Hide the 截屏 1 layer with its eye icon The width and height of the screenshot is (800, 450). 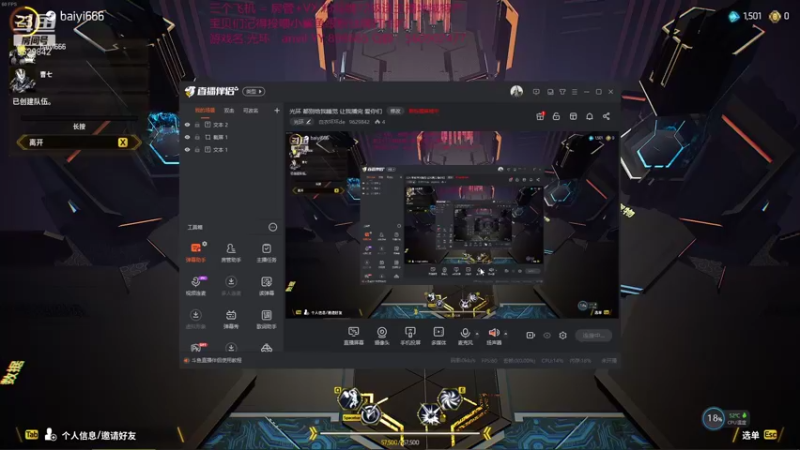pos(187,137)
